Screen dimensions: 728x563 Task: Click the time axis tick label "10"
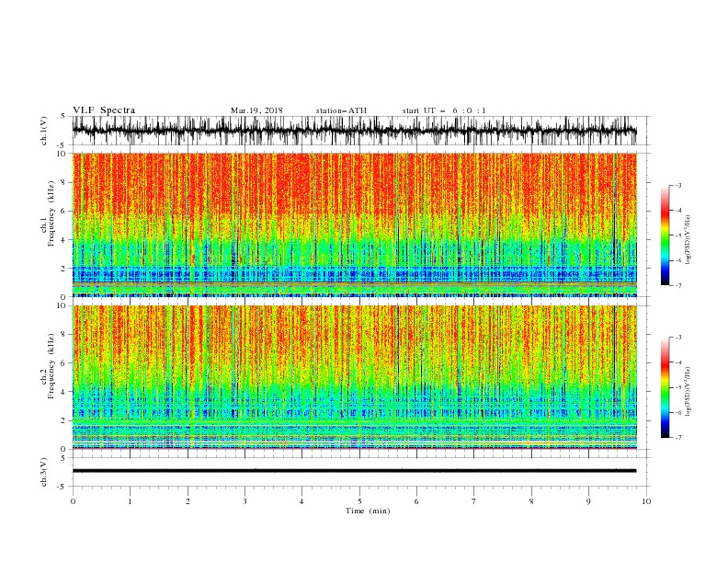[x=646, y=501]
